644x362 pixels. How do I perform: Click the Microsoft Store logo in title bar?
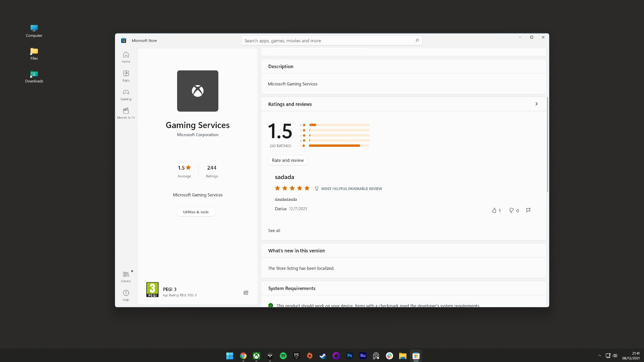tap(123, 41)
